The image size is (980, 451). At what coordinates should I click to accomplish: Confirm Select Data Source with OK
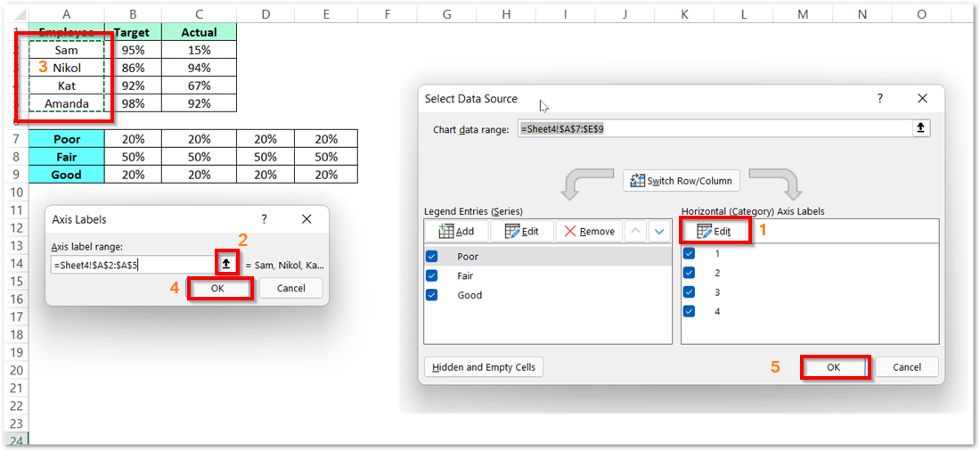[x=834, y=367]
